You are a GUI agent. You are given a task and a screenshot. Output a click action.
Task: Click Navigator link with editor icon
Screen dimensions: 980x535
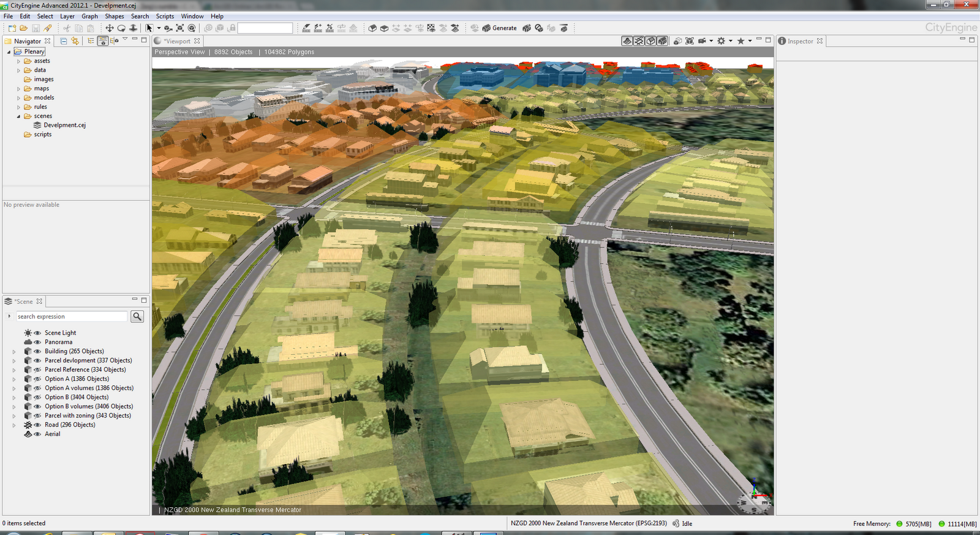75,41
